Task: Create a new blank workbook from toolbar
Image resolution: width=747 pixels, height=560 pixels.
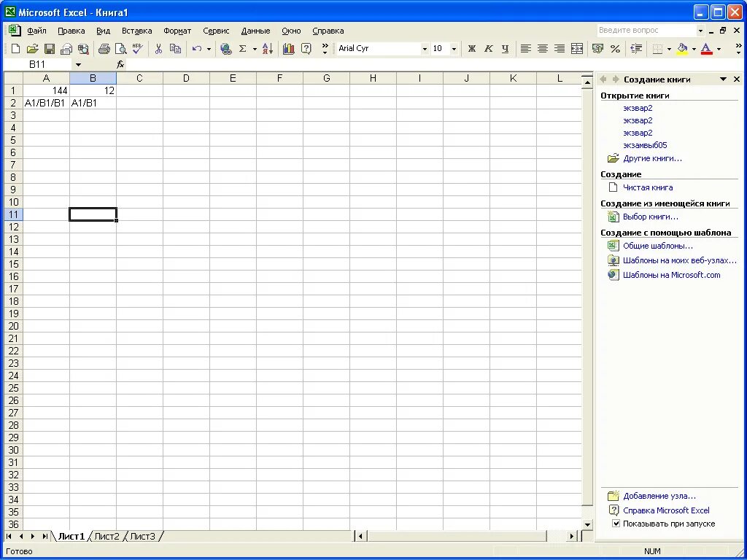Action: (x=16, y=49)
